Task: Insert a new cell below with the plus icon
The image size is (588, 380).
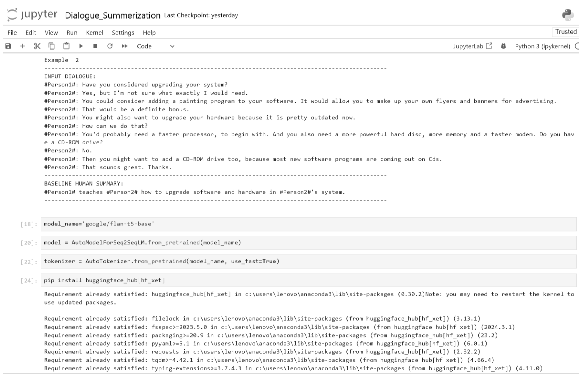Action: click(23, 46)
